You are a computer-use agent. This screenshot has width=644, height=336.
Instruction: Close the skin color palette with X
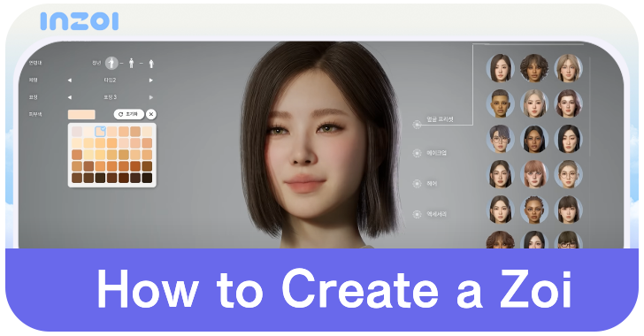tap(151, 114)
